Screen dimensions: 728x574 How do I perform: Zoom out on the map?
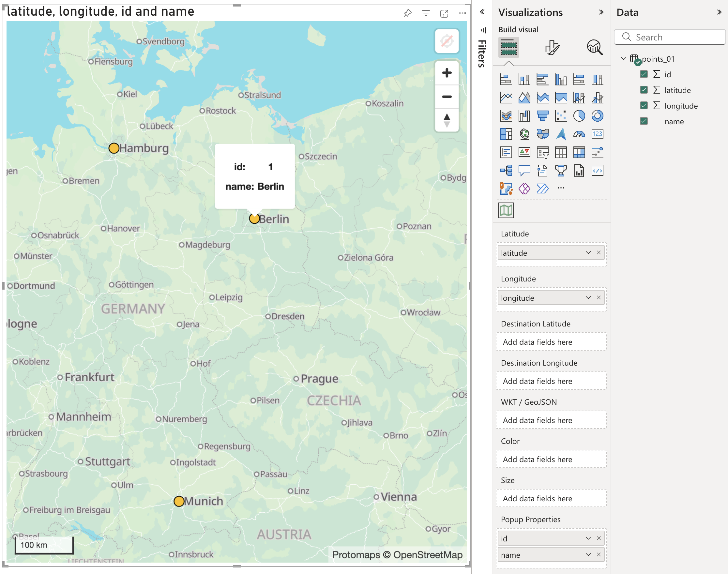point(447,97)
